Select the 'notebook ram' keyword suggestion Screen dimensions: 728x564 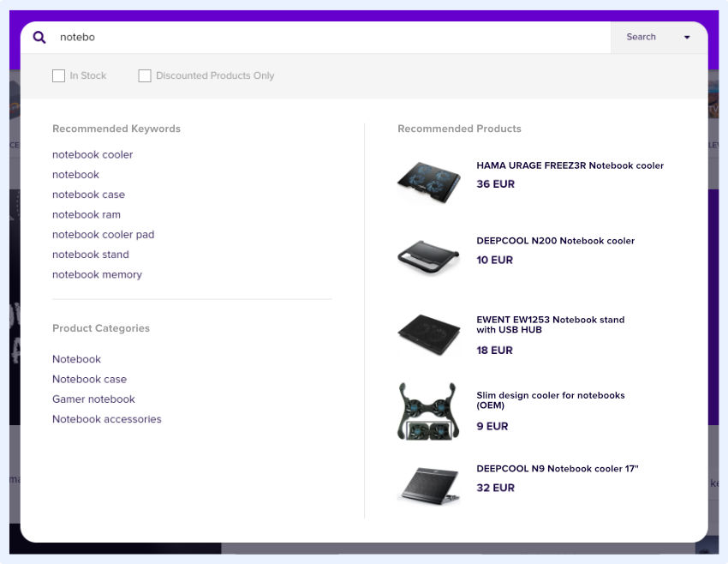[87, 215]
